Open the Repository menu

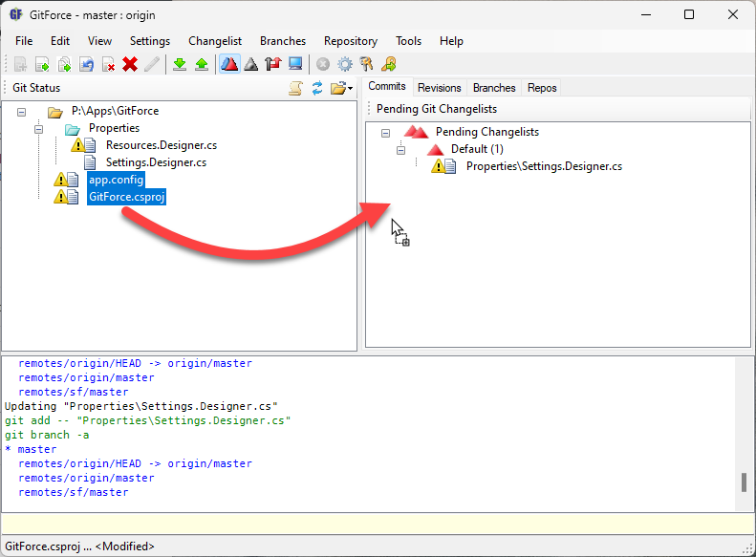tap(351, 41)
